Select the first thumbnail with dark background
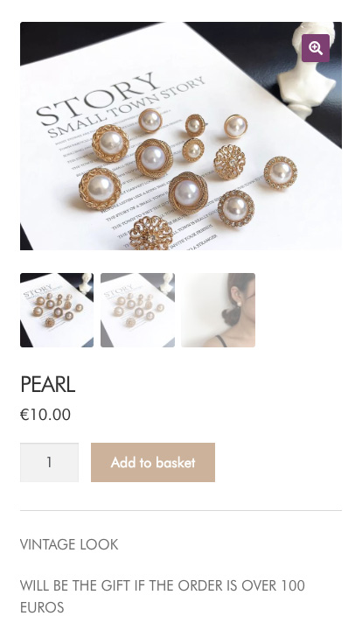Screen dimensions: 362x644 [57, 310]
